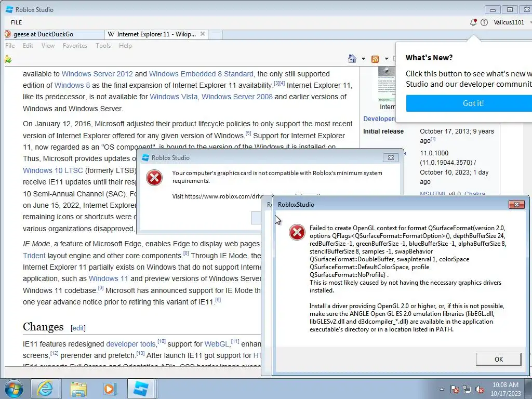Click the error icon in OpenGL dialog
The width and height of the screenshot is (532, 399).
(297, 232)
